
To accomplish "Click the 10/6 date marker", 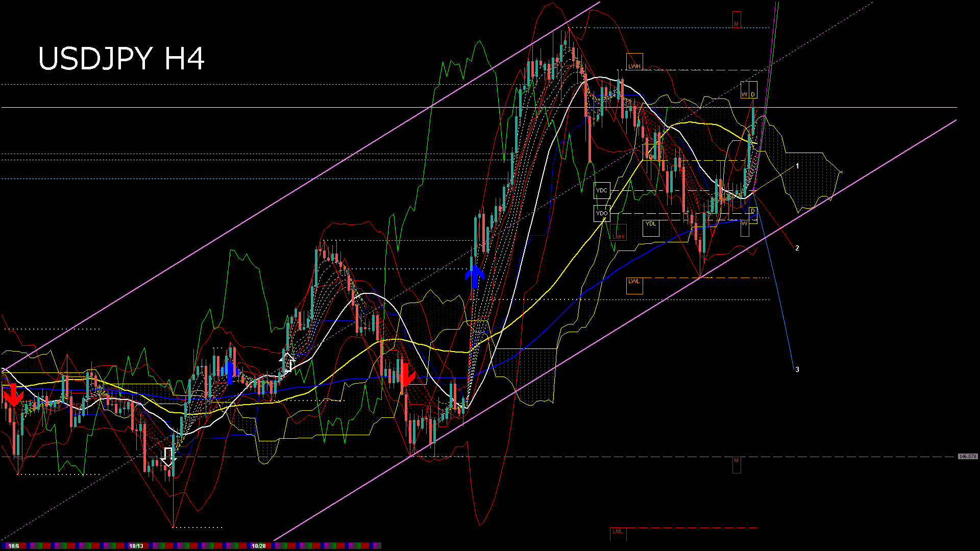I will pyautogui.click(x=14, y=546).
